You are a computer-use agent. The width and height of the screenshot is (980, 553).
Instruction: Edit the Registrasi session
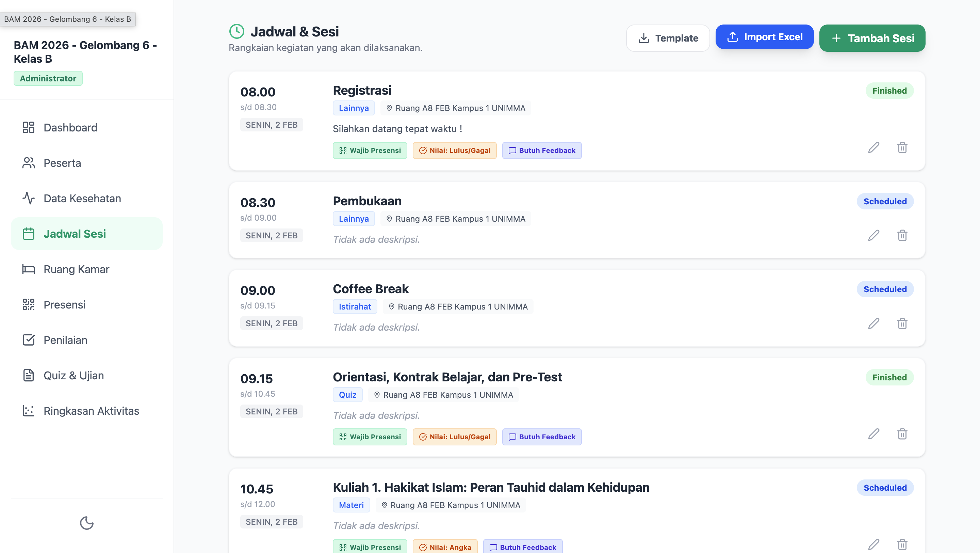tap(873, 147)
